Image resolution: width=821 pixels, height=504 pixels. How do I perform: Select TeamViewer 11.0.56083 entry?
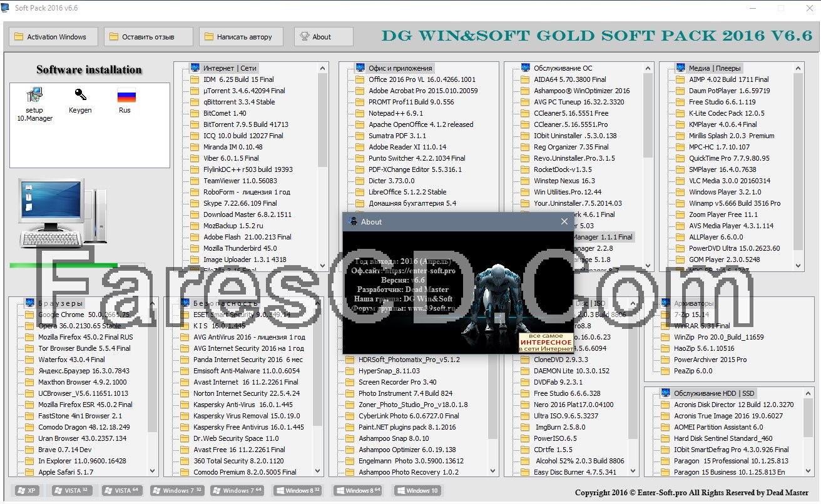[240, 181]
